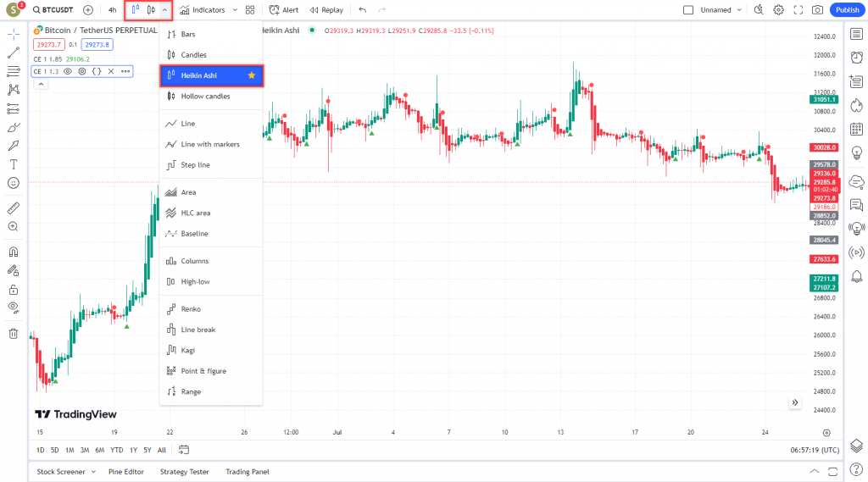Image resolution: width=868 pixels, height=482 pixels.
Task: Select the crosshair cursor tool
Action: click(14, 35)
